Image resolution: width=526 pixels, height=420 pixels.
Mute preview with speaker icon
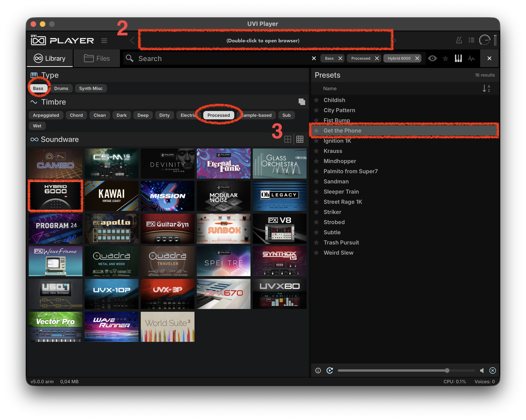[482, 371]
